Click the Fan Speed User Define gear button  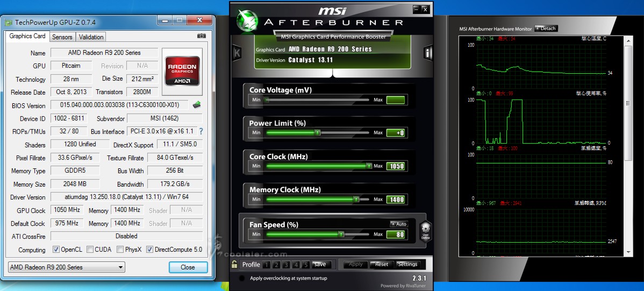425,231
